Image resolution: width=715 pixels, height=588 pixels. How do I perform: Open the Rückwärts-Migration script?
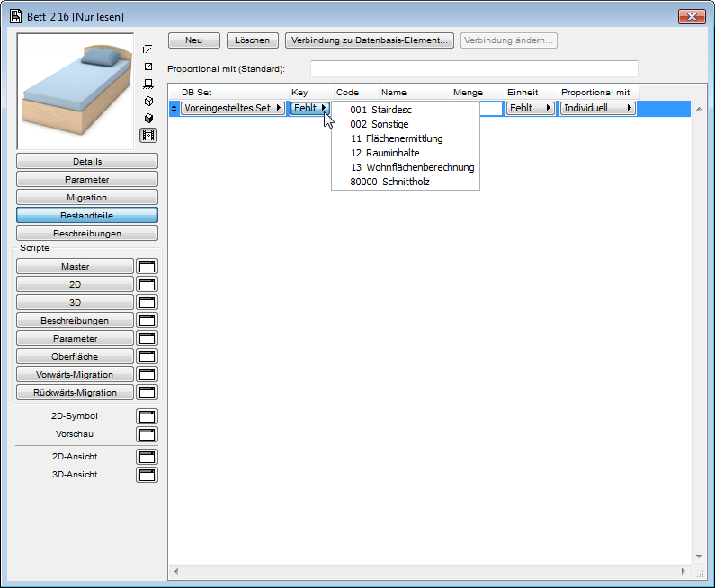(x=76, y=393)
